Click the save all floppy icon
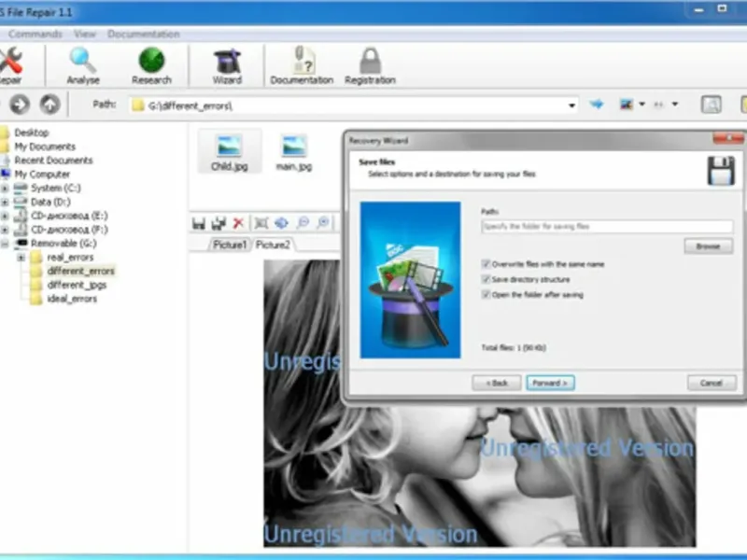 [x=218, y=223]
